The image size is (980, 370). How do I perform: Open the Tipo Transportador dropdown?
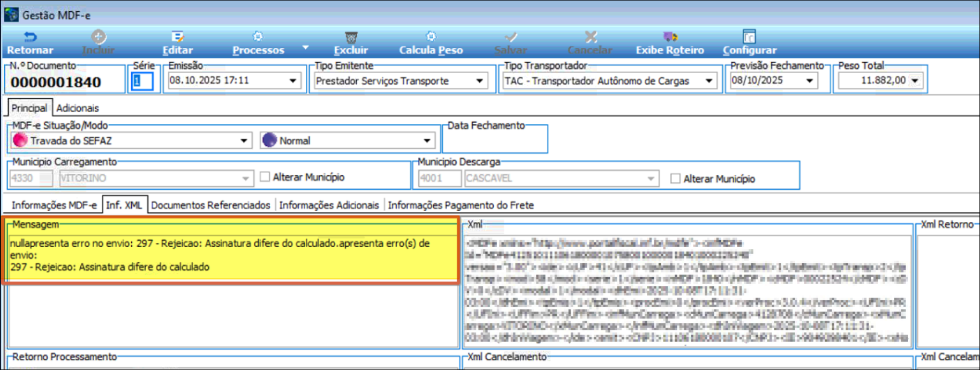click(708, 81)
